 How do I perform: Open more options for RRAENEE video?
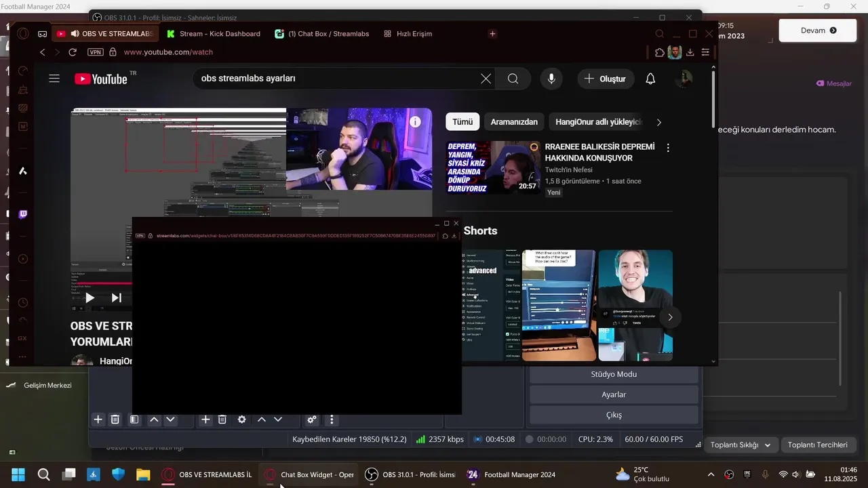coord(668,148)
